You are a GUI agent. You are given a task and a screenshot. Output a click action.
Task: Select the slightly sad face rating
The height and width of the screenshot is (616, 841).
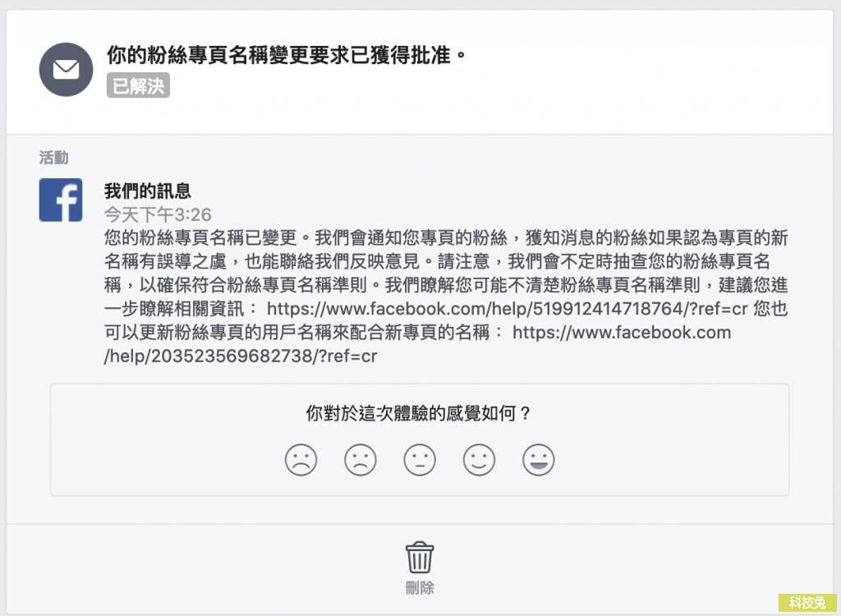point(361,460)
